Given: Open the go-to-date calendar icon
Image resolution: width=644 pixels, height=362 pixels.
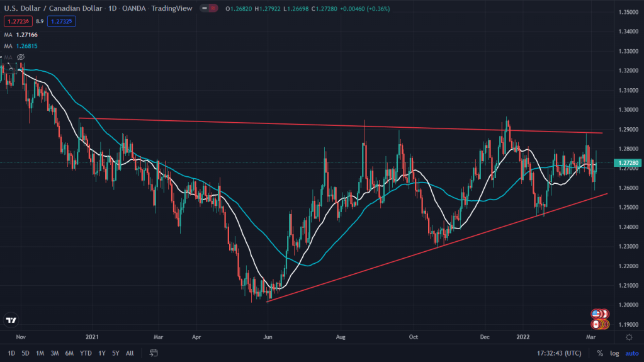Looking at the screenshot, I should click(151, 353).
